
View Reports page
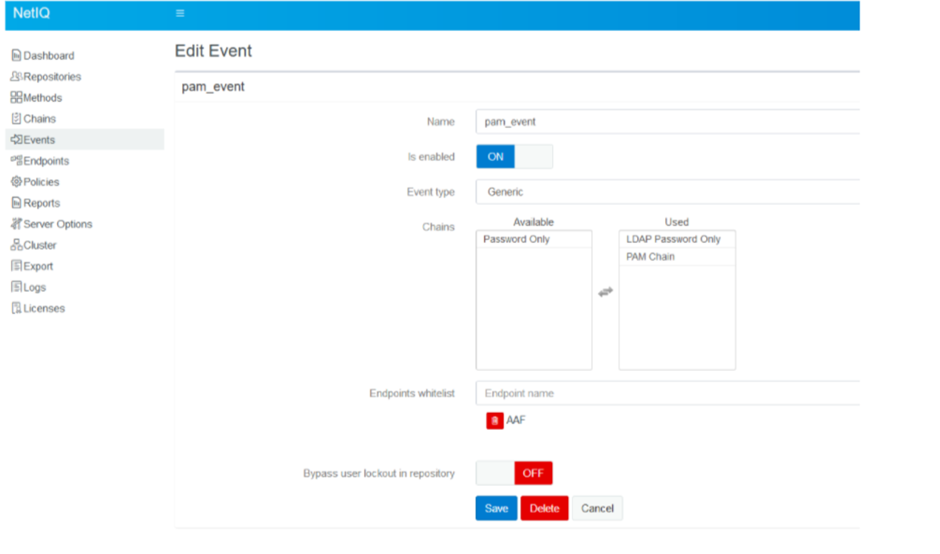click(41, 203)
